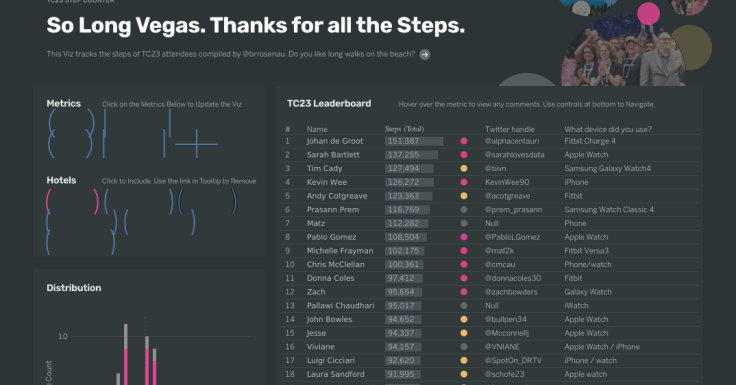Click the Name column header
This screenshot has width=736, height=385.
pos(317,129)
